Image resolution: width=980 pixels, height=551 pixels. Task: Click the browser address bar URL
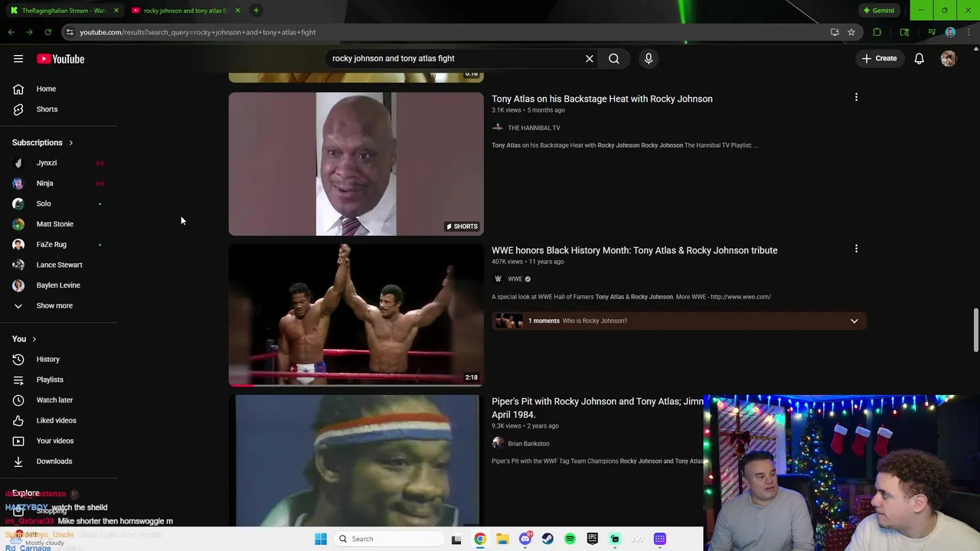[x=198, y=32]
